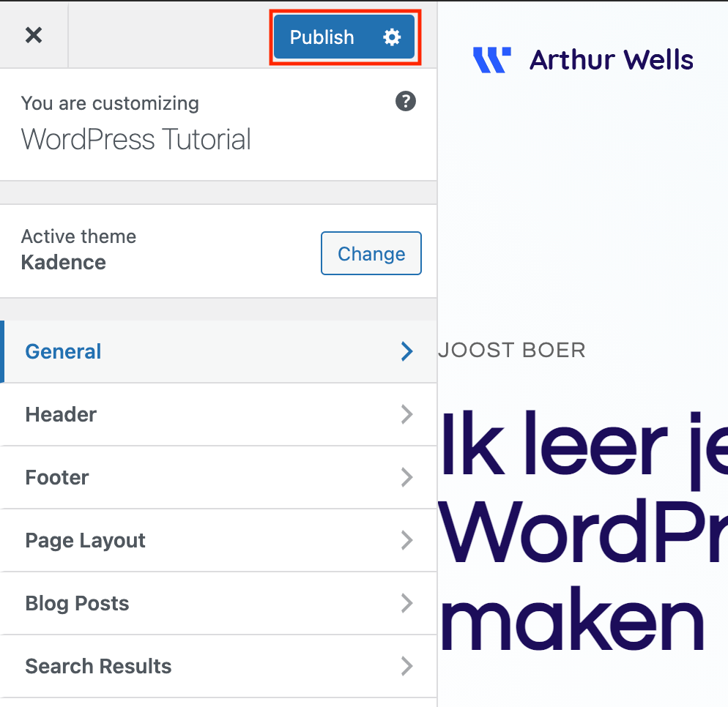728x707 pixels.
Task: Select the chevron next to General
Action: [x=406, y=351]
